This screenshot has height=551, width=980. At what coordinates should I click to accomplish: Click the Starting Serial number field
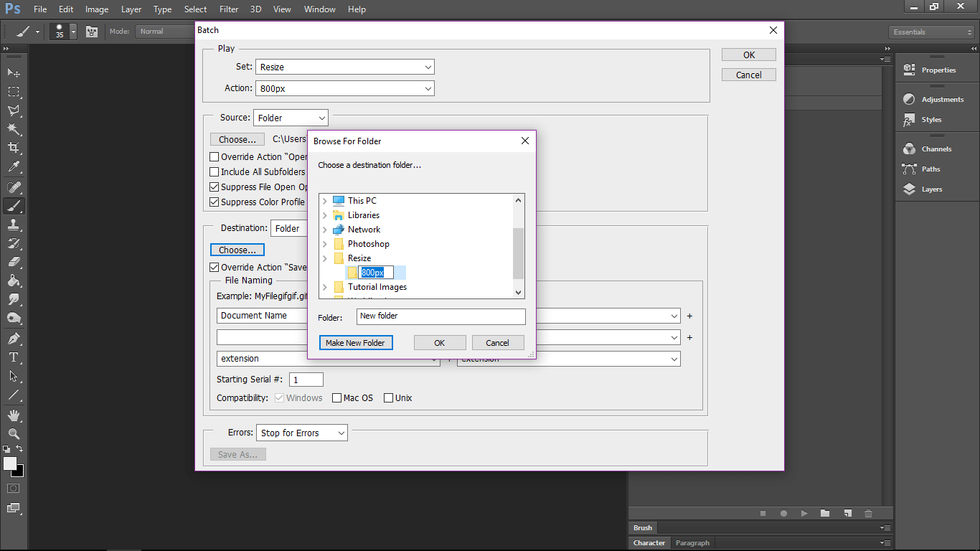[306, 379]
